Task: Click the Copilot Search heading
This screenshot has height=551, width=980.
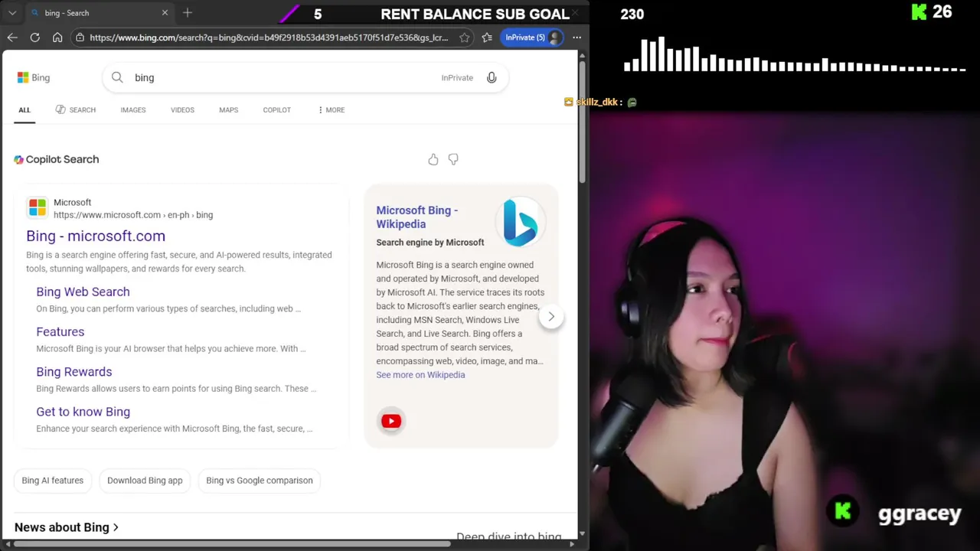Action: click(57, 159)
